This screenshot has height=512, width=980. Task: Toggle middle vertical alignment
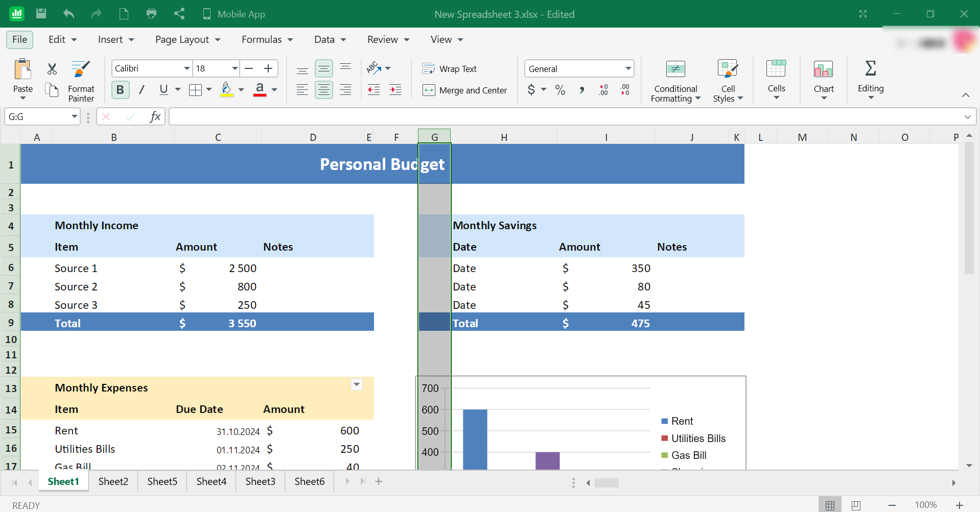tap(324, 68)
